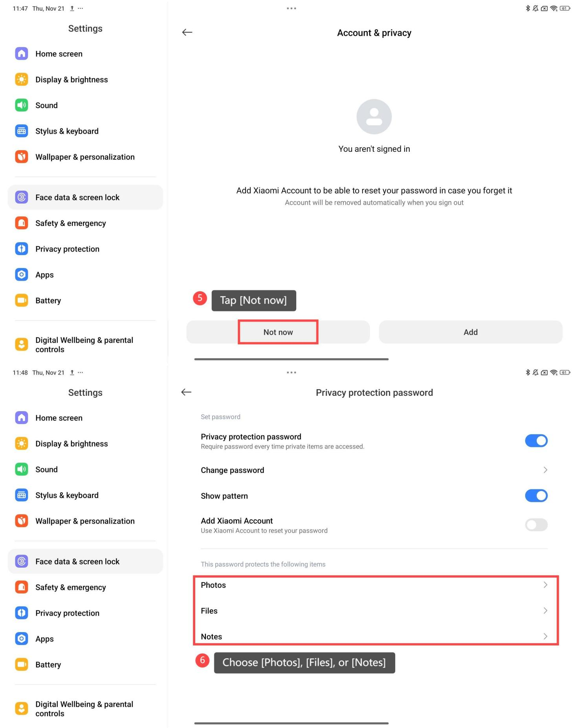This screenshot has height=728, width=583.
Task: Tap the Not now button
Action: (x=278, y=332)
